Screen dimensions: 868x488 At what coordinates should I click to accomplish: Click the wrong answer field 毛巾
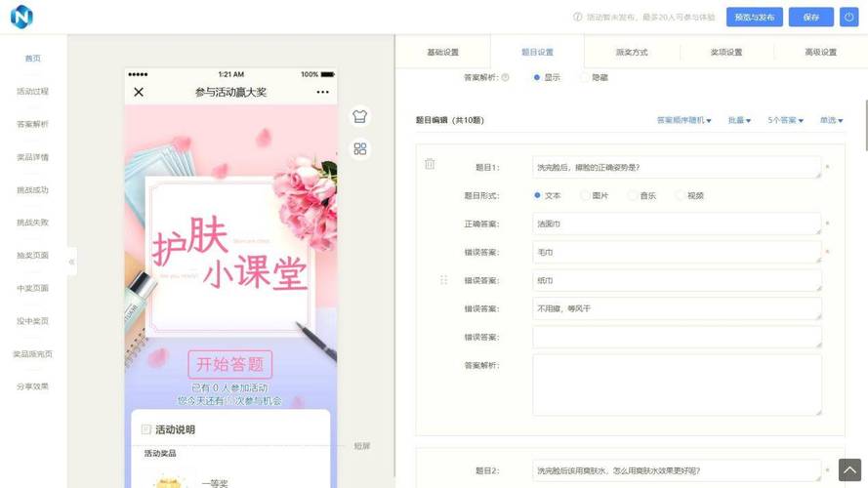(x=677, y=252)
